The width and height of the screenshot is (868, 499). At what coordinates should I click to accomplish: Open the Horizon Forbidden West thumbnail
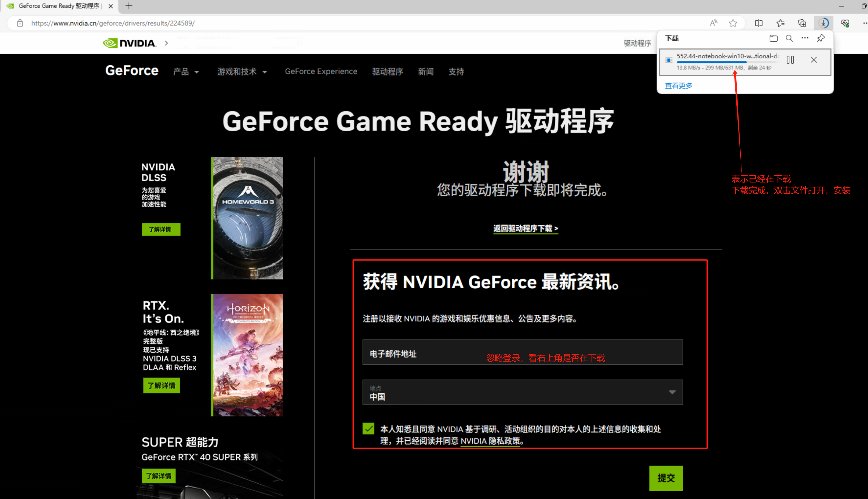(x=247, y=355)
